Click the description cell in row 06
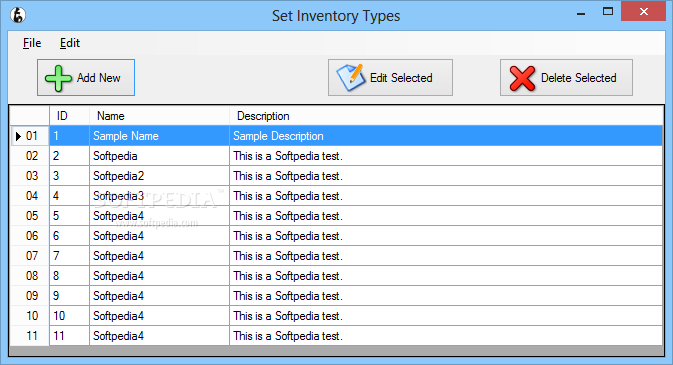This screenshot has height=365, width=673. tap(446, 236)
